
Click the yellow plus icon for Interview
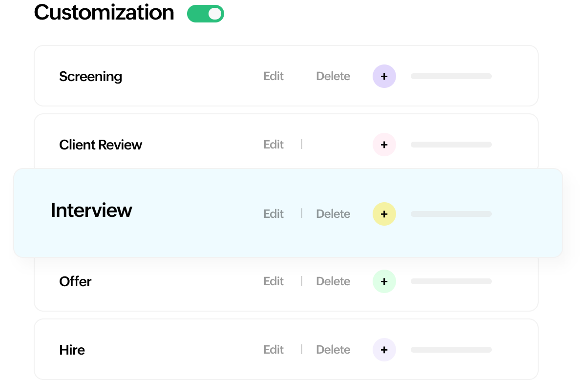(384, 214)
